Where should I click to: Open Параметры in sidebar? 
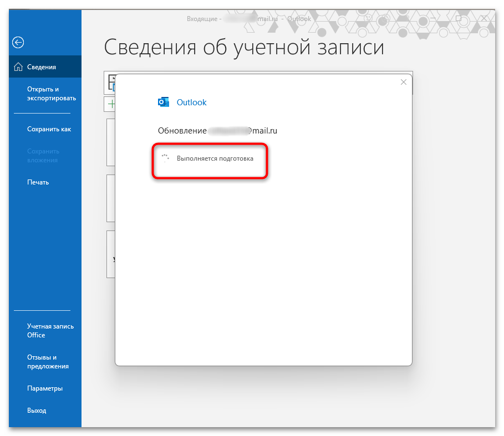point(45,388)
